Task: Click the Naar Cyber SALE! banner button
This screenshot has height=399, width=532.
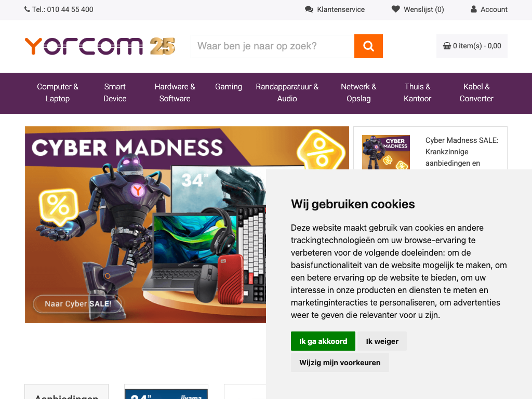Action: pos(78,303)
